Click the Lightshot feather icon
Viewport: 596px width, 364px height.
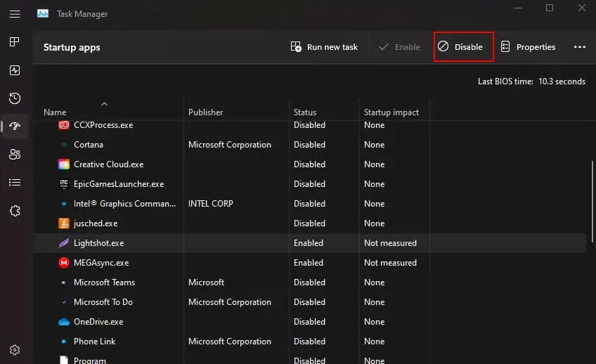[x=64, y=243]
